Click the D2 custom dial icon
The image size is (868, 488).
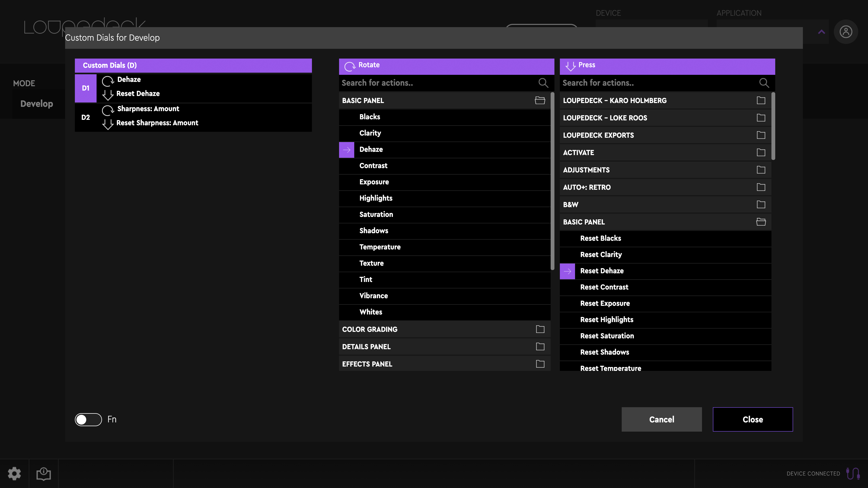(x=85, y=116)
